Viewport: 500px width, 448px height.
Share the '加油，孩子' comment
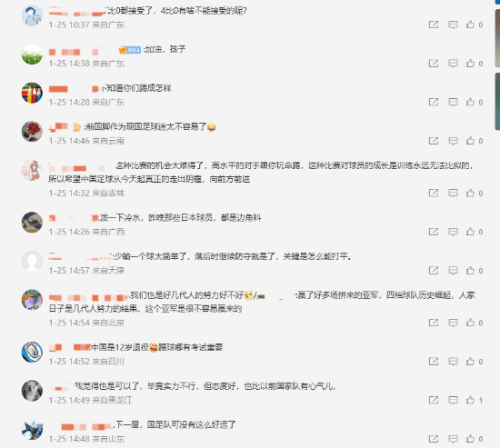(434, 63)
